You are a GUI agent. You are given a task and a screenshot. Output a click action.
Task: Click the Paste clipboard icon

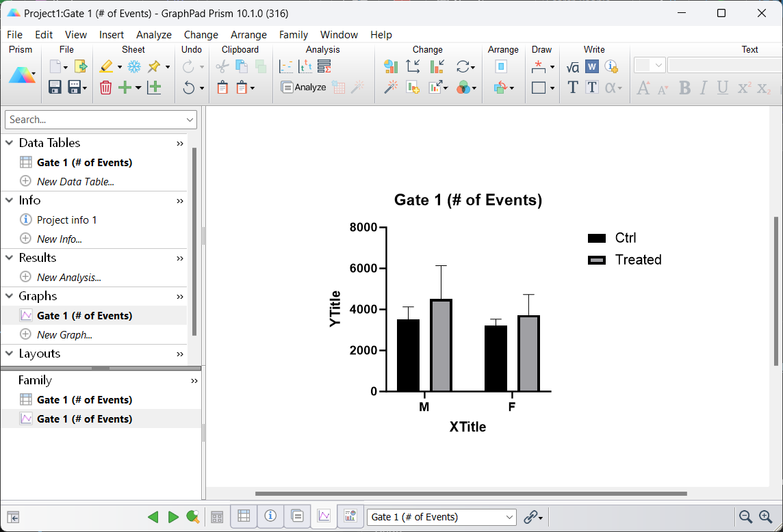222,88
